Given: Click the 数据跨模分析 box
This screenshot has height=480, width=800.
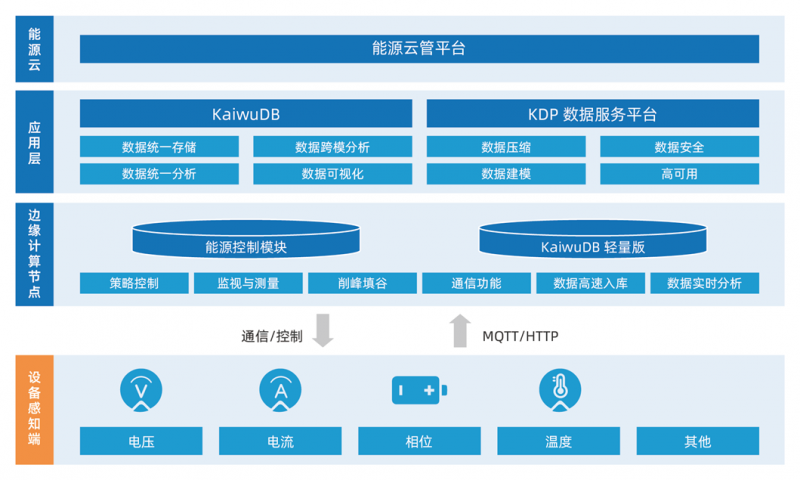Looking at the screenshot, I should (x=333, y=147).
